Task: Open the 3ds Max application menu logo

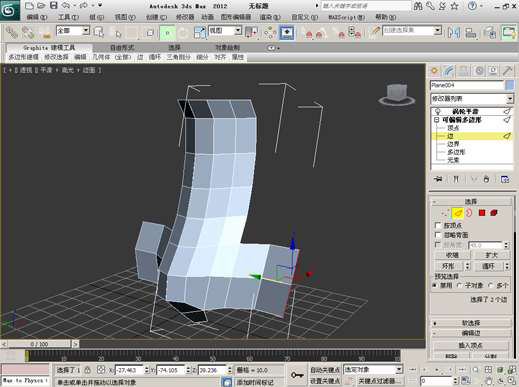Action: point(9,10)
